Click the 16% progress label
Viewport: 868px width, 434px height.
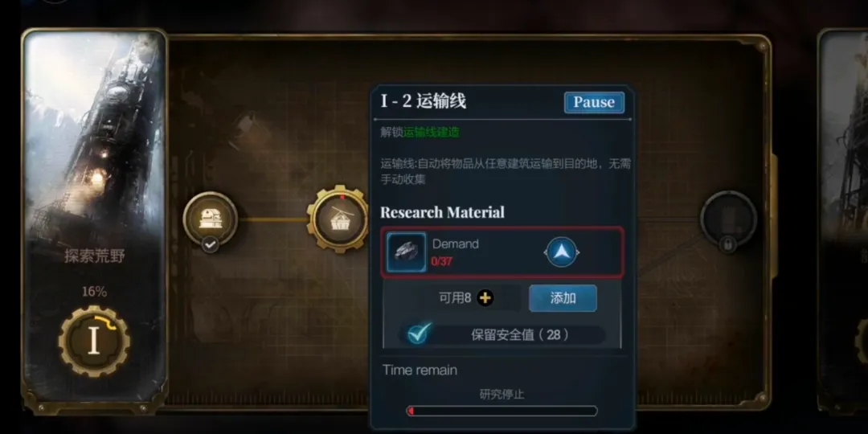tap(94, 292)
